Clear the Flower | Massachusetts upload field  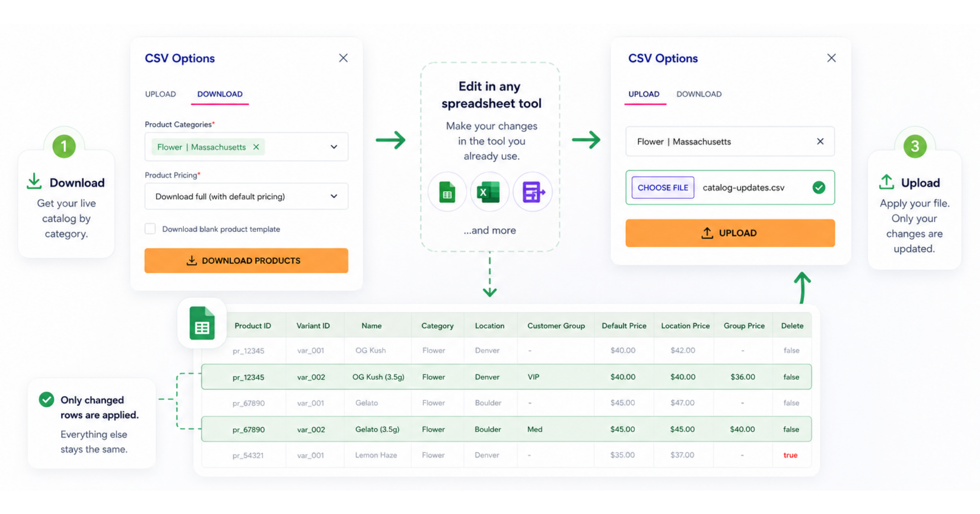(x=820, y=141)
